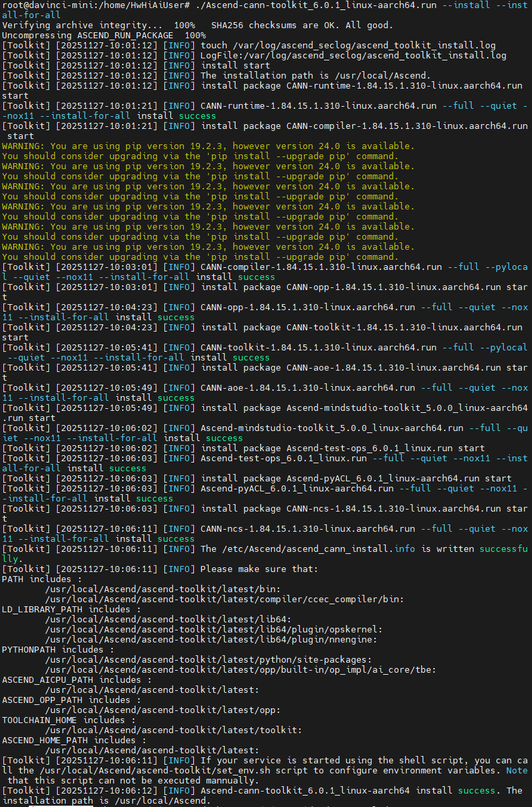Click '/usr/local/Ascend/ascend-toolkit/latest/bin:' path

point(162,589)
